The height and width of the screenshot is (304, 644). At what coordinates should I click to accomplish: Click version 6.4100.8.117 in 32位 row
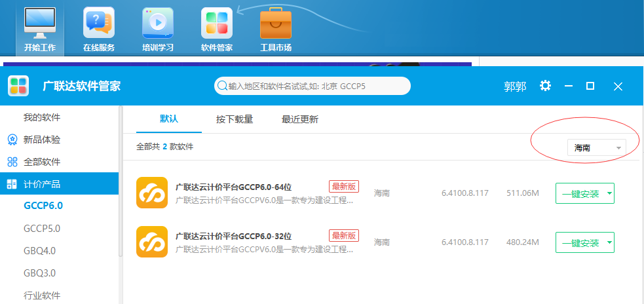(465, 242)
